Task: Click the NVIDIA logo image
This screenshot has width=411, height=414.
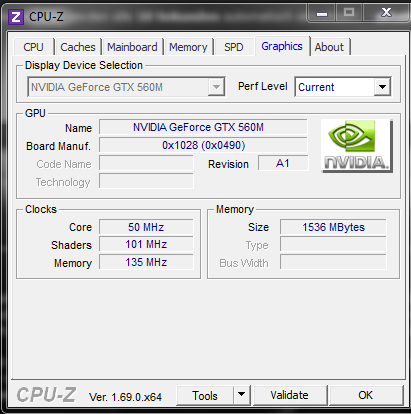Action: [x=356, y=146]
